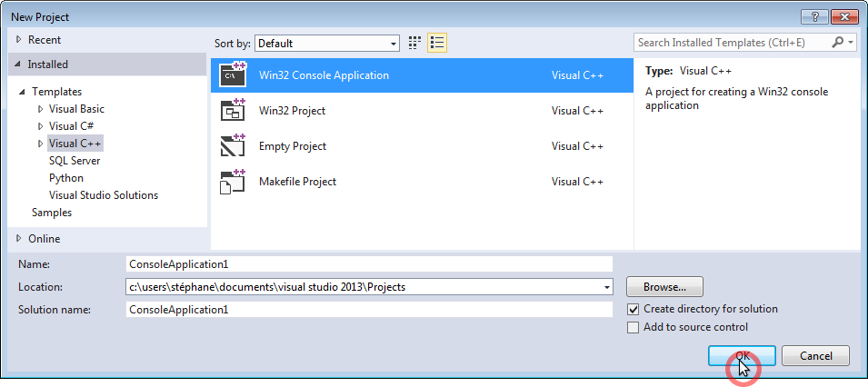Uncheck Create directory for solution
Viewport: 868px width, 387px height.
pyautogui.click(x=634, y=309)
